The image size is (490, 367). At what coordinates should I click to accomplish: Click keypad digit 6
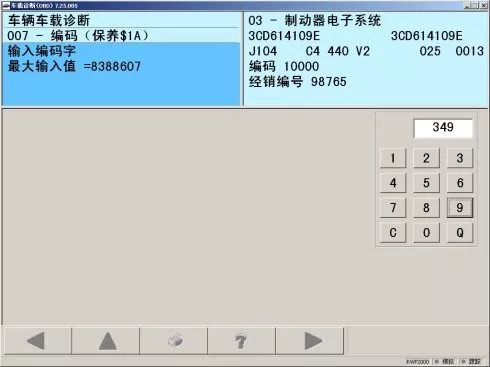(460, 183)
